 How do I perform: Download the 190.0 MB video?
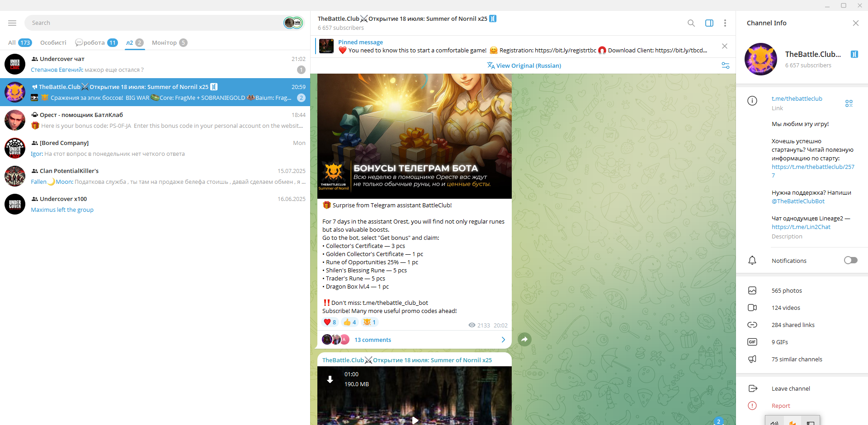330,379
